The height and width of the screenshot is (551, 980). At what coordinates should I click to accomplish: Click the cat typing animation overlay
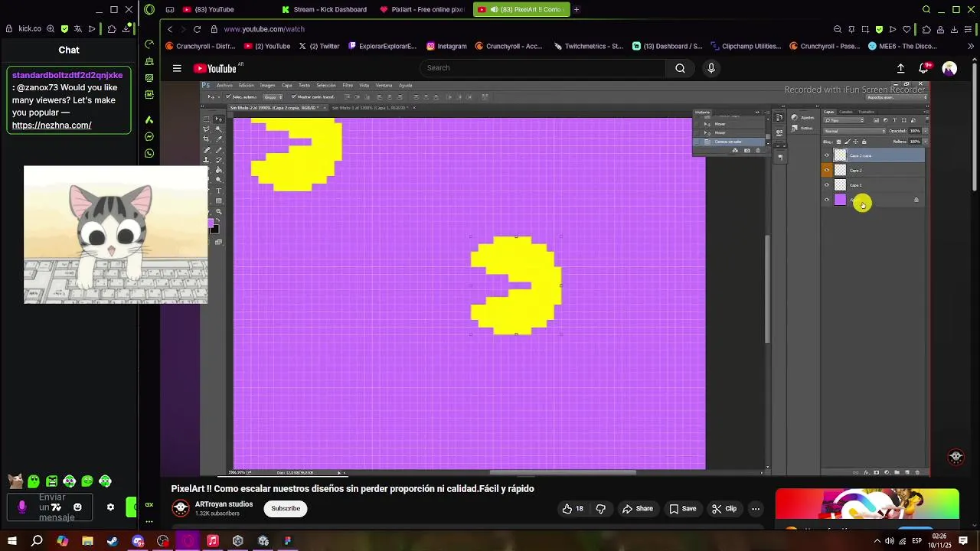116,235
